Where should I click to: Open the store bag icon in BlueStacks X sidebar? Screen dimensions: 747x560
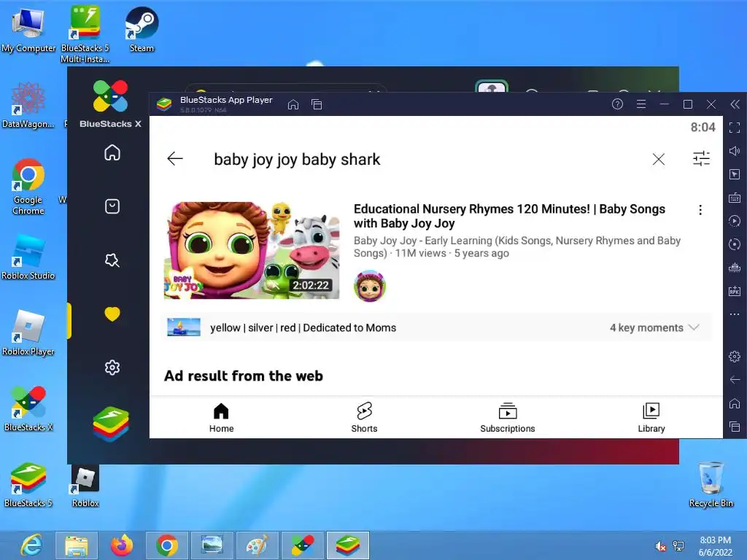[x=112, y=206]
